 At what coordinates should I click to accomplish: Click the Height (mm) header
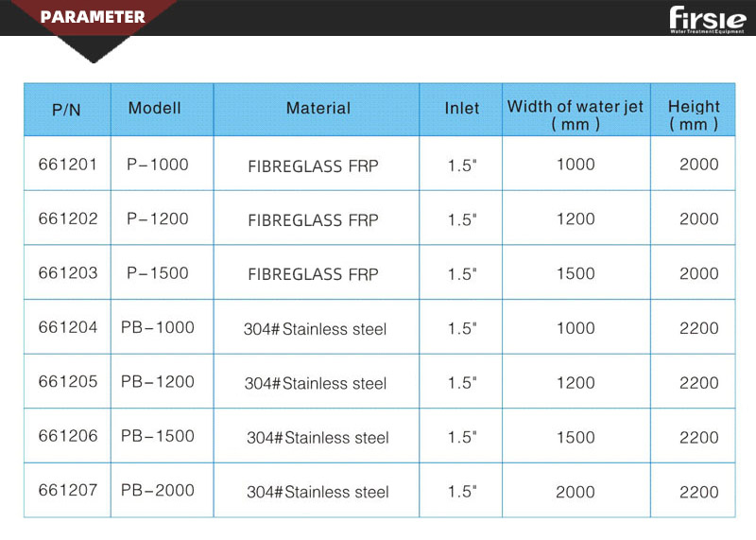click(x=694, y=114)
